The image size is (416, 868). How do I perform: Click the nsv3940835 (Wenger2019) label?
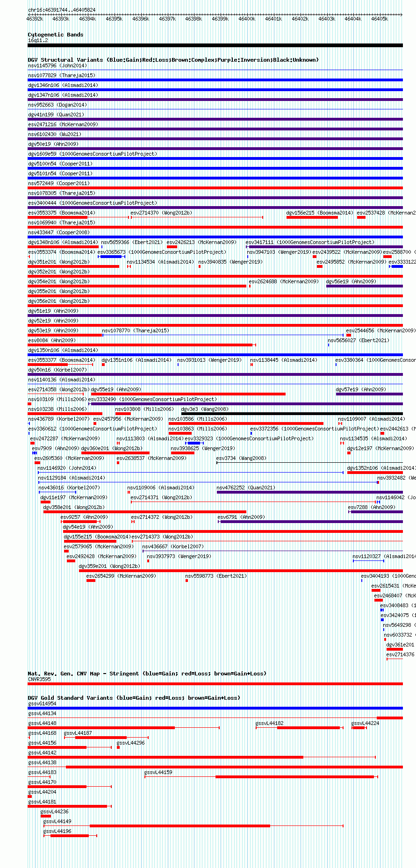click(230, 262)
